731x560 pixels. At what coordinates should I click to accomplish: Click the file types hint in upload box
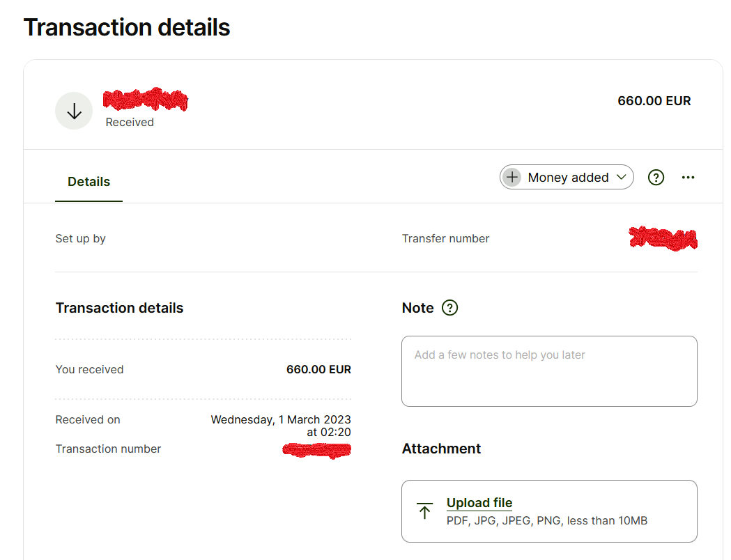click(546, 520)
